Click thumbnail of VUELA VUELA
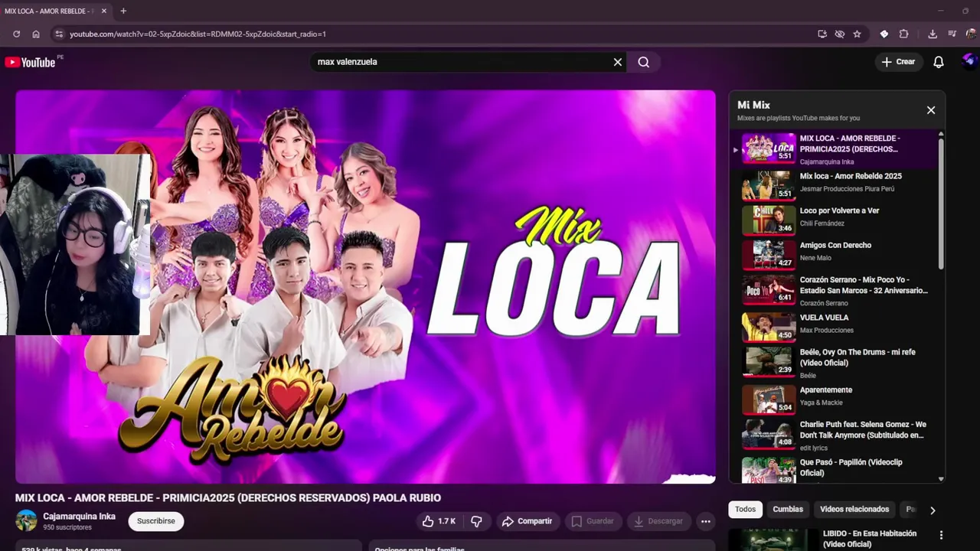 pyautogui.click(x=769, y=327)
